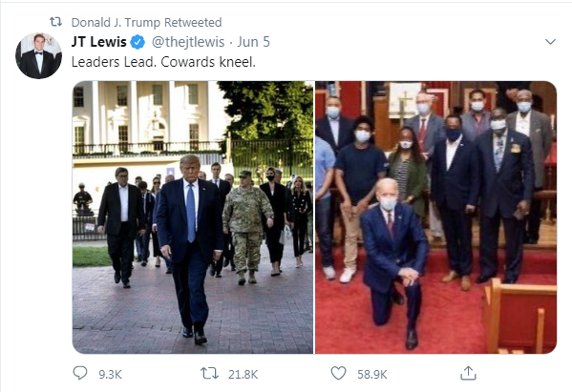Click the share upload icon
Screen dimensions: 572x392
[469, 373]
